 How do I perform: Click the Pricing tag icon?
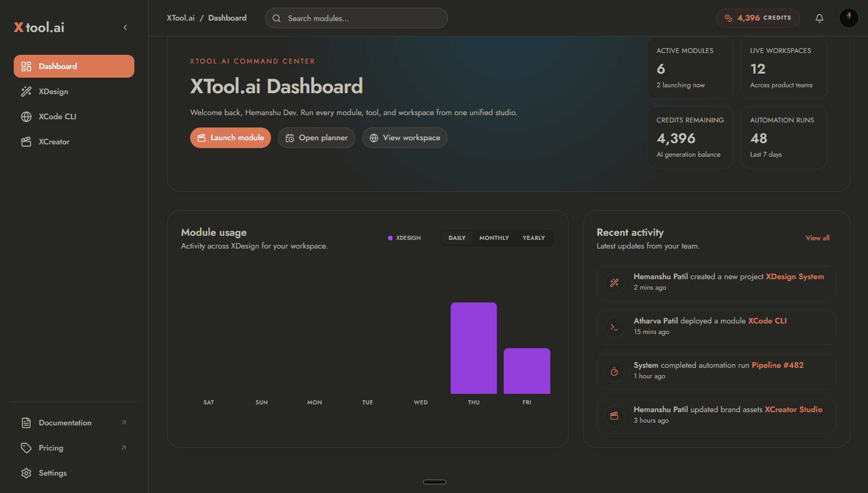[27, 448]
